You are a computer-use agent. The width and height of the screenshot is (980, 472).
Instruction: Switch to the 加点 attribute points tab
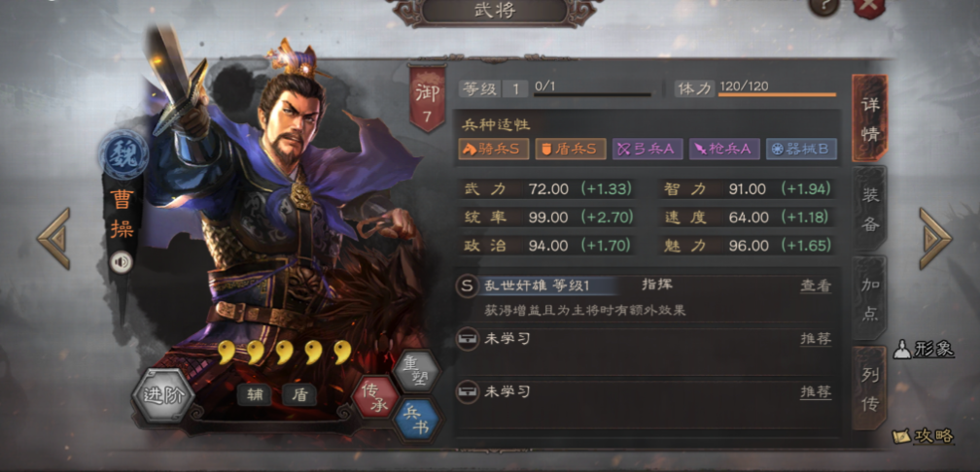[x=869, y=297]
